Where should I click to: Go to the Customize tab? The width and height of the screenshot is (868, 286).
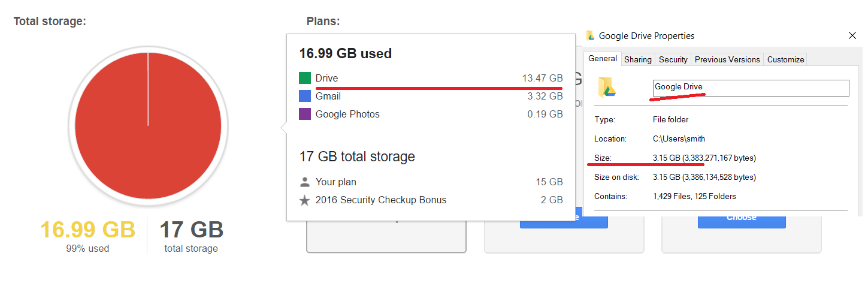pyautogui.click(x=785, y=59)
